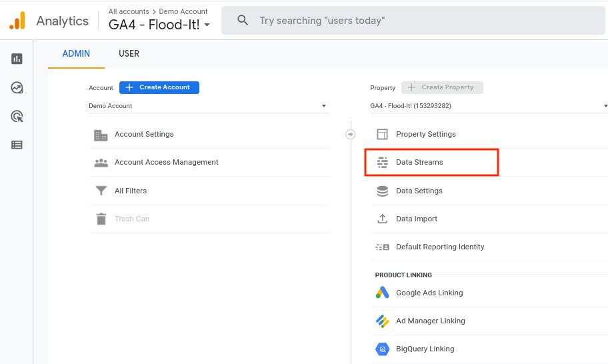Screen dimensions: 608x364
Task: Expand the Demo Account dropdown
Action: coord(209,106)
